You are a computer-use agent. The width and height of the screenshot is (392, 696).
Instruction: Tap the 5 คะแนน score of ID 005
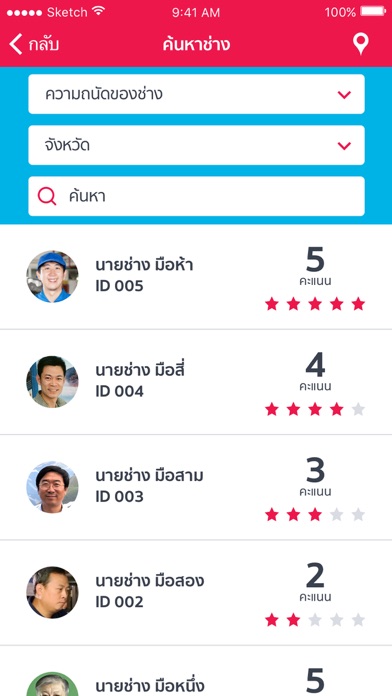point(315,266)
